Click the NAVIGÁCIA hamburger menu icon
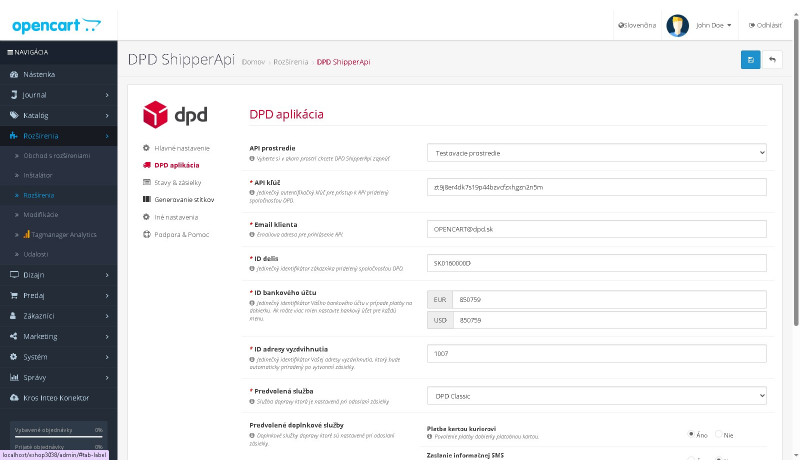The image size is (800, 470). coord(10,52)
